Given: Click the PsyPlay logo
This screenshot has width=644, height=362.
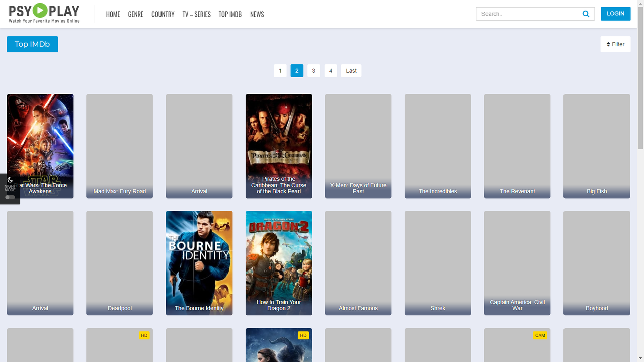Looking at the screenshot, I should click(44, 14).
